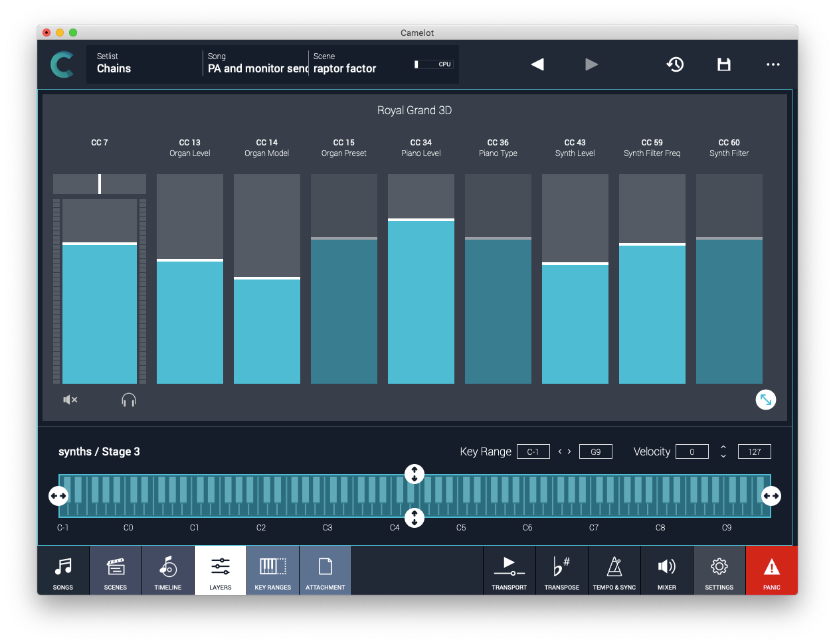The image size is (835, 644).
Task: Click the Setlist Chains selector
Action: [x=144, y=63]
